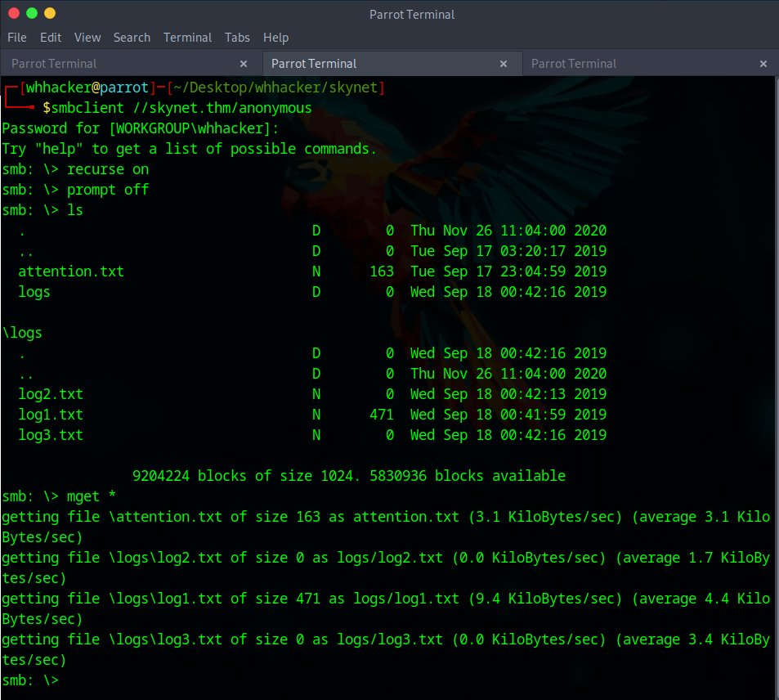The image size is (779, 700).
Task: Open the View menu
Action: coord(87,38)
